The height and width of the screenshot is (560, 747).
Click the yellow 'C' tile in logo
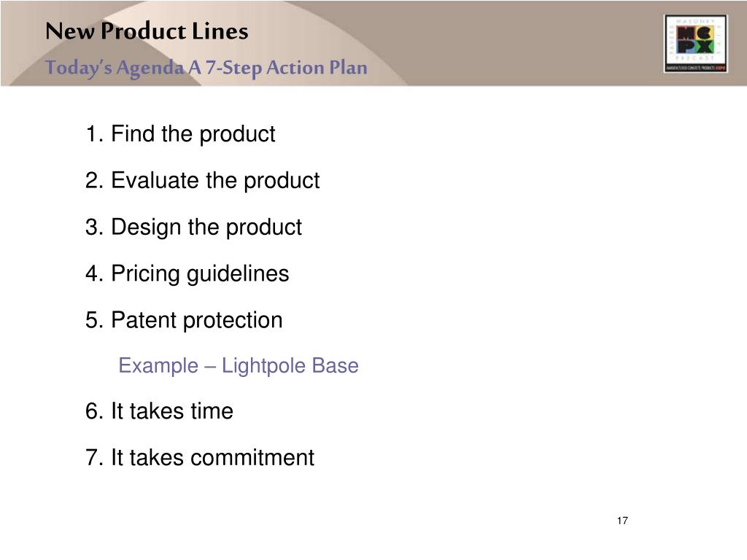tap(704, 32)
